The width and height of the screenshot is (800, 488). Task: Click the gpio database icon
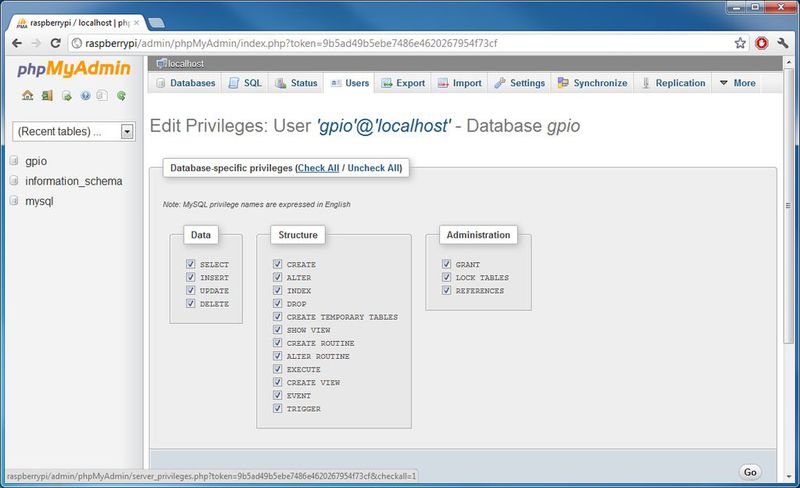[14, 161]
